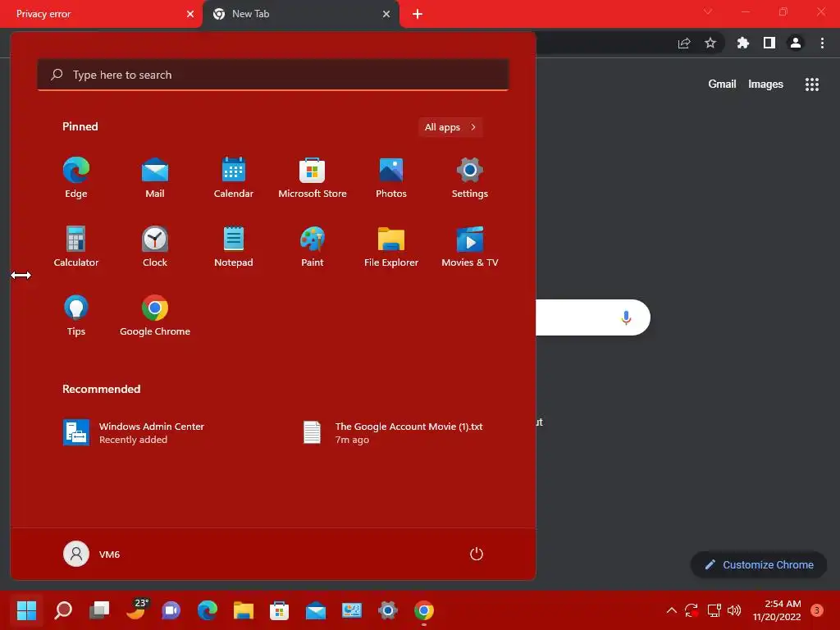
Task: Open the Chat app in taskbar
Action: point(171,610)
